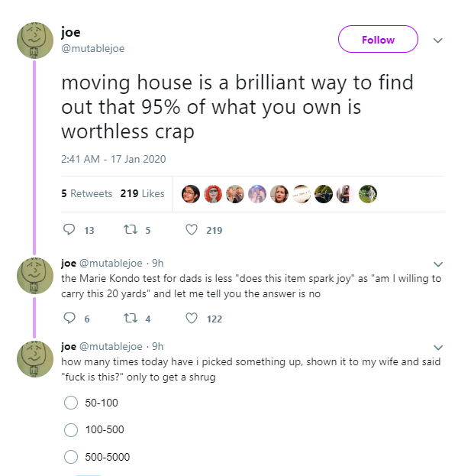Open the @mutablejoe handle link at top
This screenshot has width=458, height=476.
[93, 49]
